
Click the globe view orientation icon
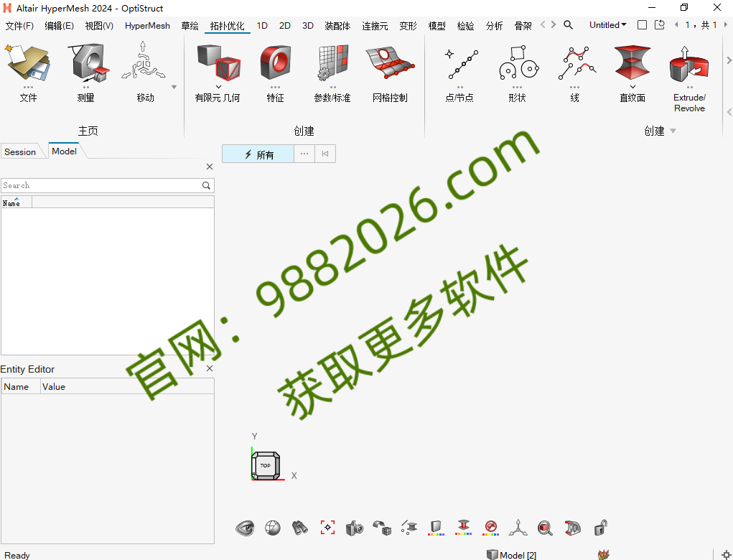click(x=273, y=528)
